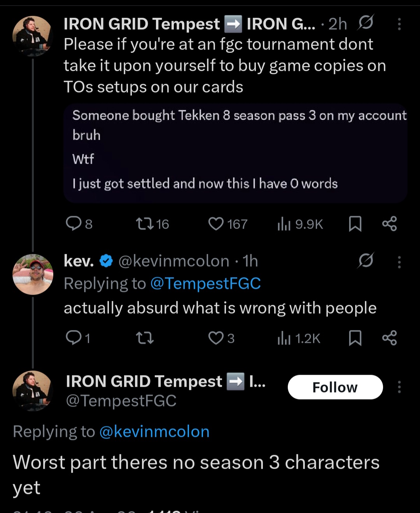
Task: Open more options for first tweet
Action: [x=399, y=24]
